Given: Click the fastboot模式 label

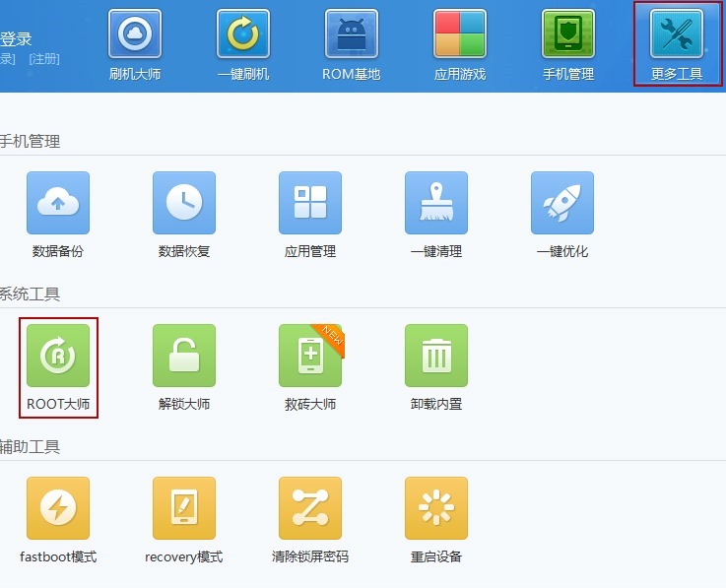Looking at the screenshot, I should coord(58,556).
